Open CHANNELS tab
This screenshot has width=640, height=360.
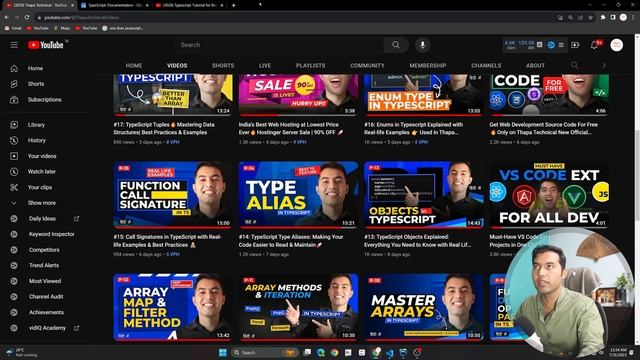pyautogui.click(x=486, y=65)
